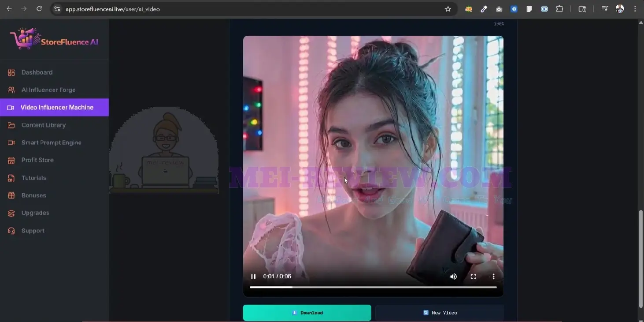
Task: Reload the current page
Action: coord(39,9)
